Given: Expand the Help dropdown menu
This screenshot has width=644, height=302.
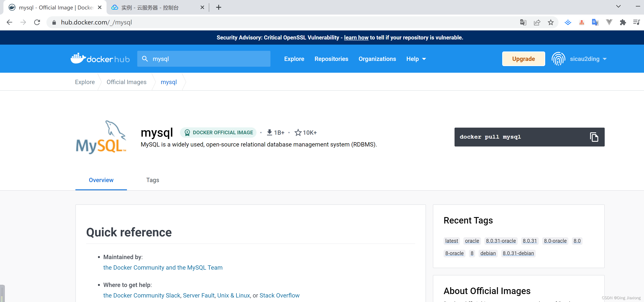Looking at the screenshot, I should coord(416,59).
